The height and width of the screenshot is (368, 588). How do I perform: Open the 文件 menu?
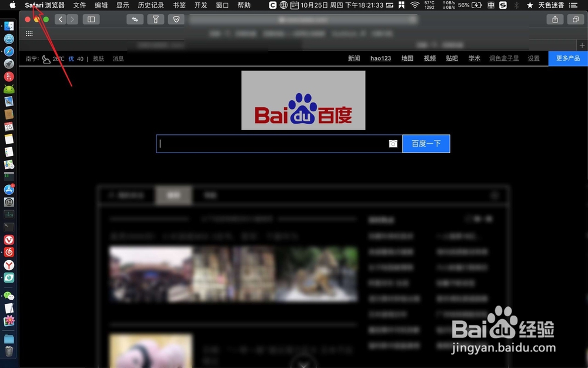79,5
